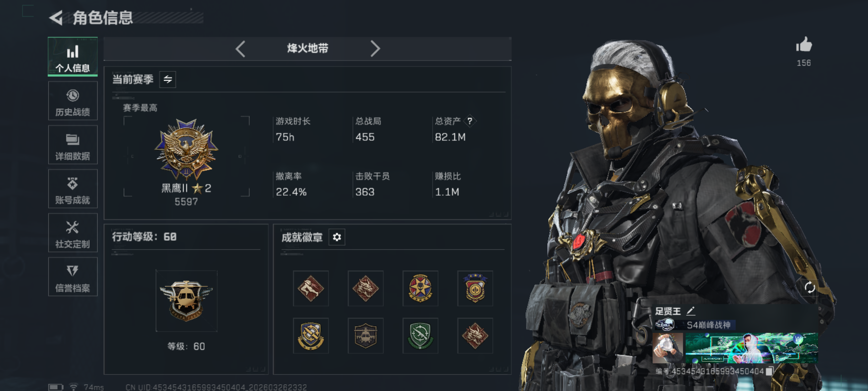Edit the nickname 足贤王 with pencil icon
The height and width of the screenshot is (391, 868).
pyautogui.click(x=691, y=310)
